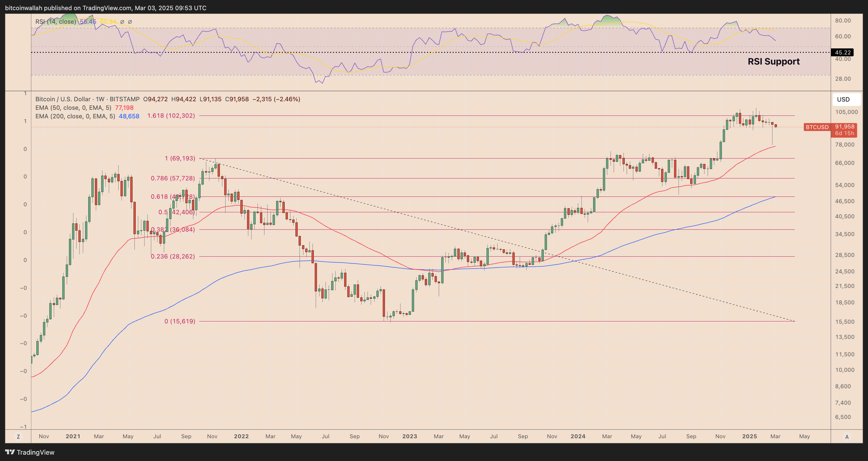This screenshot has width=868, height=461.
Task: Click the −2,315 (−2.46%) change value
Action: [276, 99]
